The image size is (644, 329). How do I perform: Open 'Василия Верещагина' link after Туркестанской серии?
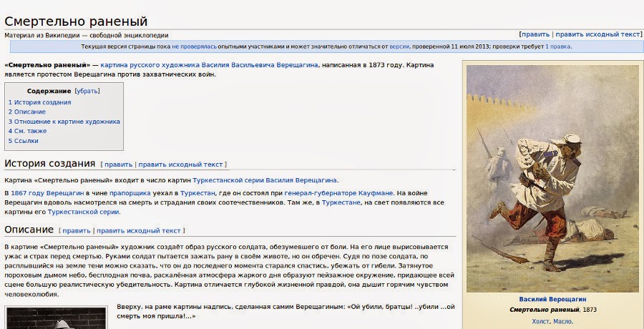click(x=301, y=180)
